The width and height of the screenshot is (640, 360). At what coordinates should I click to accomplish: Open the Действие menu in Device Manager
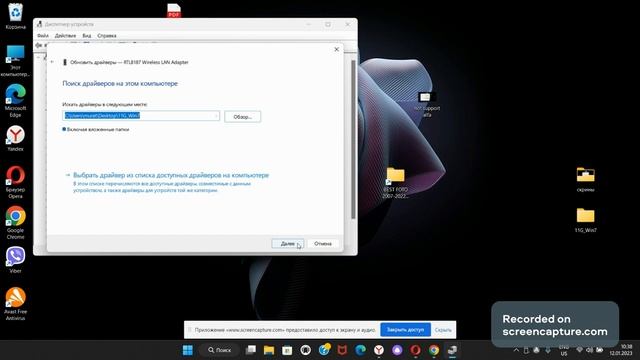[x=65, y=36]
